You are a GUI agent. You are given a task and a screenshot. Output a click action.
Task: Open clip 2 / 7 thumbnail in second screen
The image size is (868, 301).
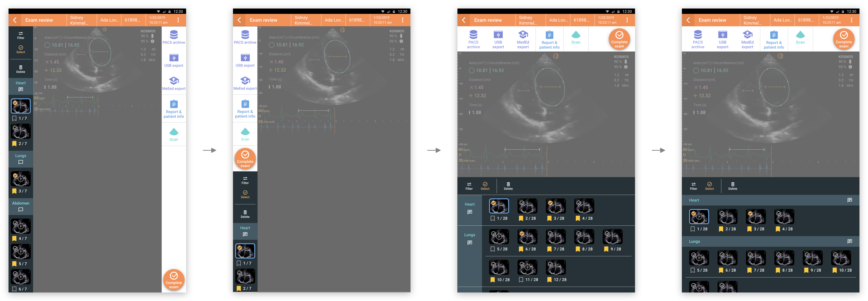click(245, 277)
